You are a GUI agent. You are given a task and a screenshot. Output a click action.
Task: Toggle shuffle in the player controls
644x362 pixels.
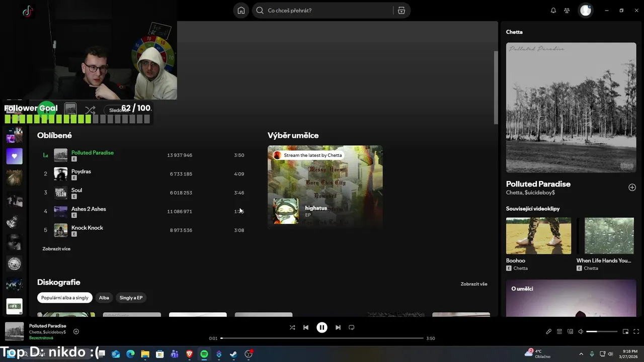[x=292, y=327]
